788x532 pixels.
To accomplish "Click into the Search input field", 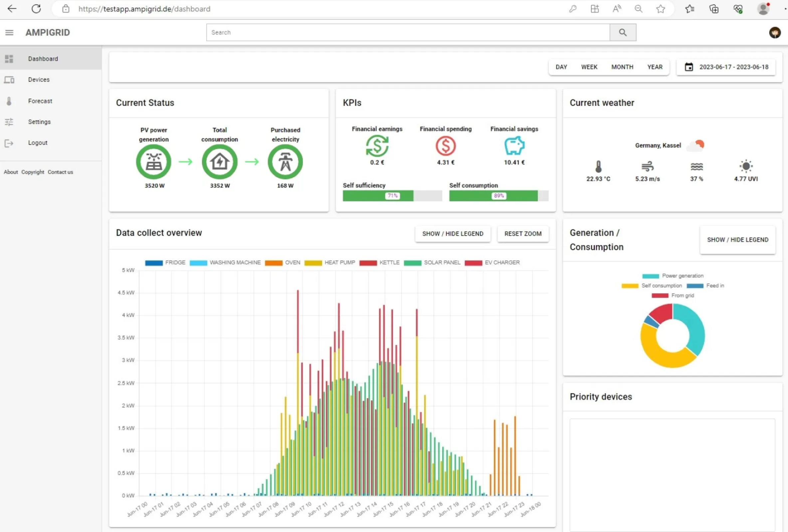I will (407, 33).
